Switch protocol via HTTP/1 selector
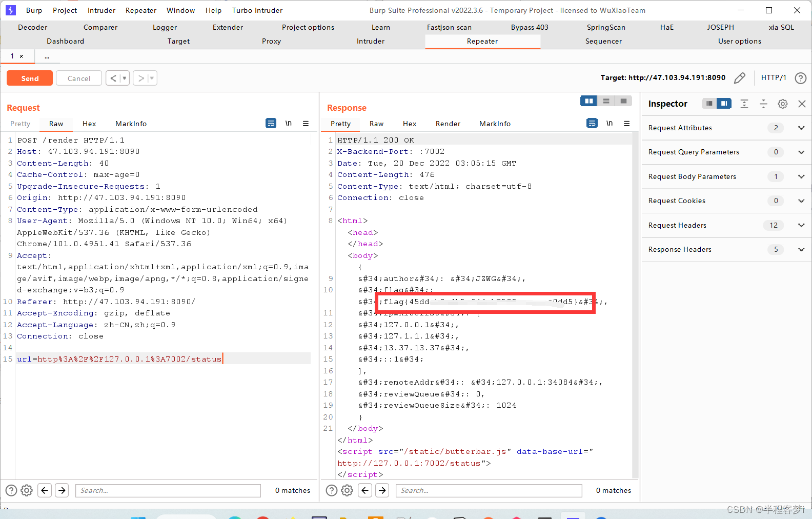The image size is (812, 519). pyautogui.click(x=773, y=77)
